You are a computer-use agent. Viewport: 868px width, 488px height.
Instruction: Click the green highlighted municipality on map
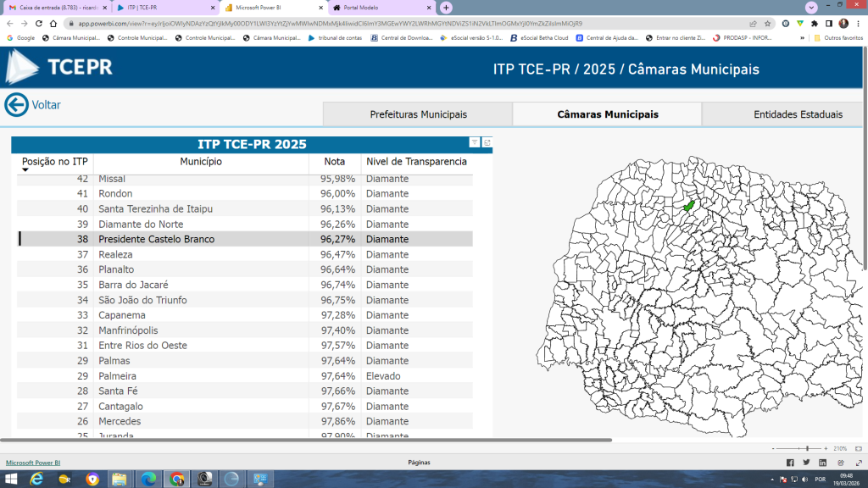coord(689,207)
